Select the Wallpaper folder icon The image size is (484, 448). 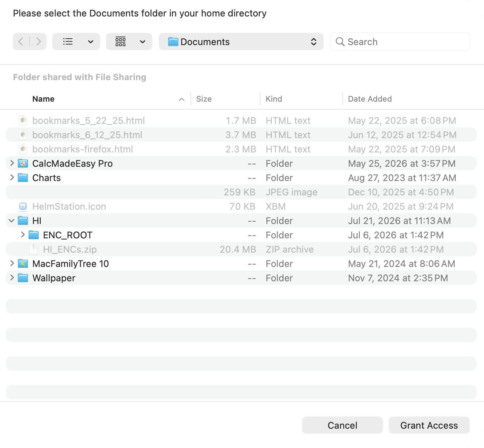point(23,278)
